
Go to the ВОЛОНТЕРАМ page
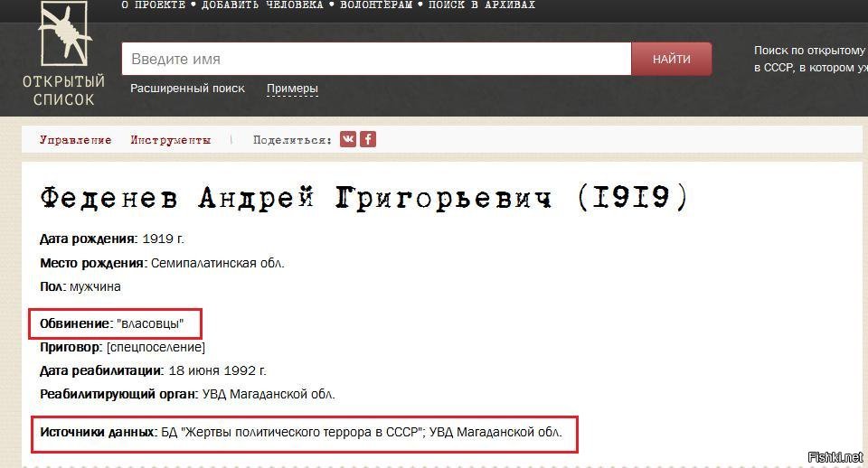tap(376, 5)
